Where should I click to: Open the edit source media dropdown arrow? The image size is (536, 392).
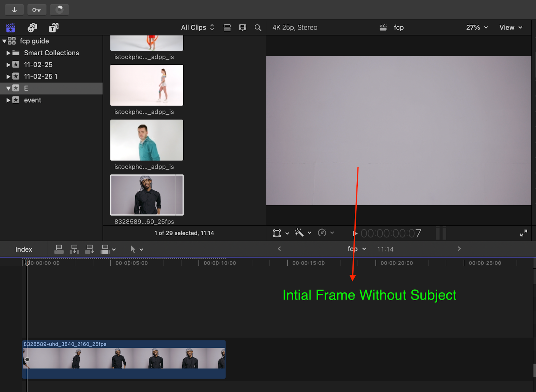pyautogui.click(x=114, y=250)
